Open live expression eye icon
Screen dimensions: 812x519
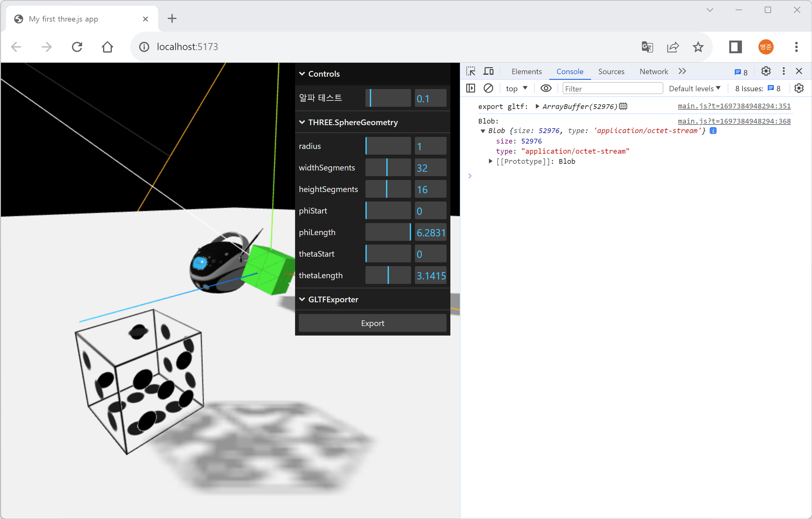point(546,89)
